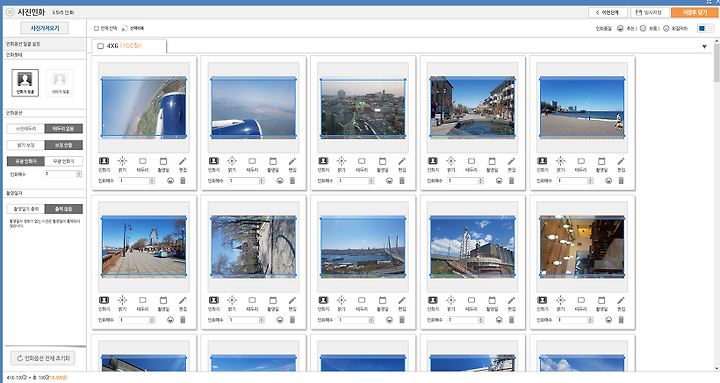Select 유광 인화지 glossy paper option
This screenshot has width=720, height=383.
[x=26, y=161]
